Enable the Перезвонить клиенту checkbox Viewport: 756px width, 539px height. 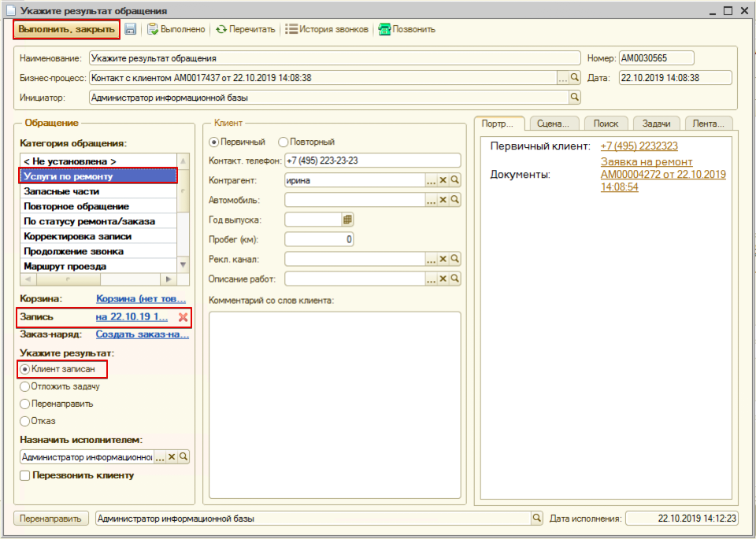point(25,475)
